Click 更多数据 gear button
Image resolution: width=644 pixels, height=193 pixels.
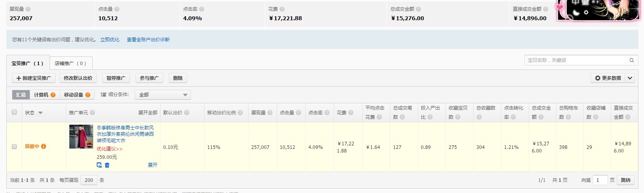608,78
